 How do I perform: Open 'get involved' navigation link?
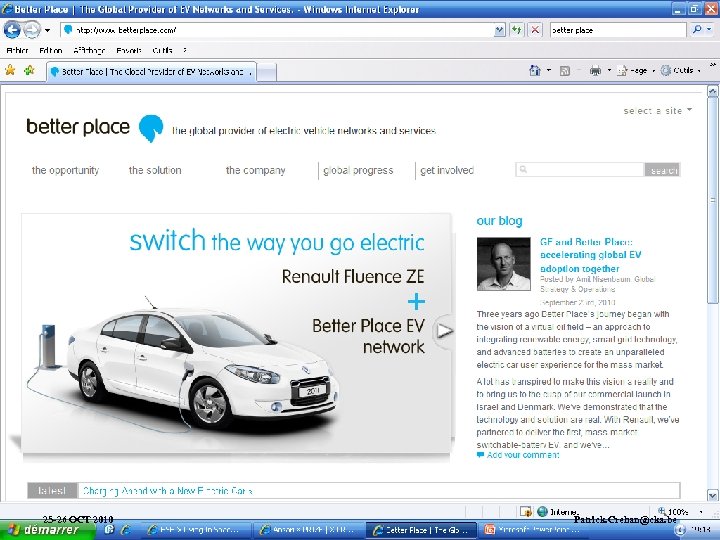pyautogui.click(x=447, y=170)
